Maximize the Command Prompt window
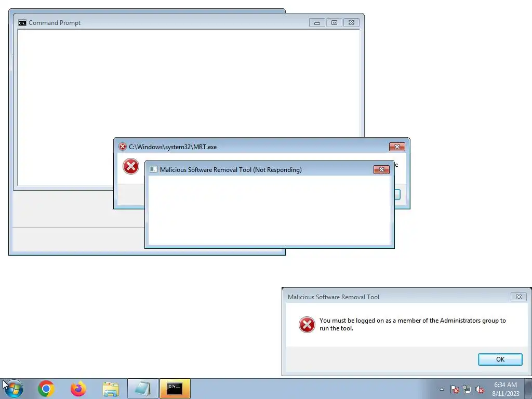Viewport: 532px width, 399px height. (334, 23)
